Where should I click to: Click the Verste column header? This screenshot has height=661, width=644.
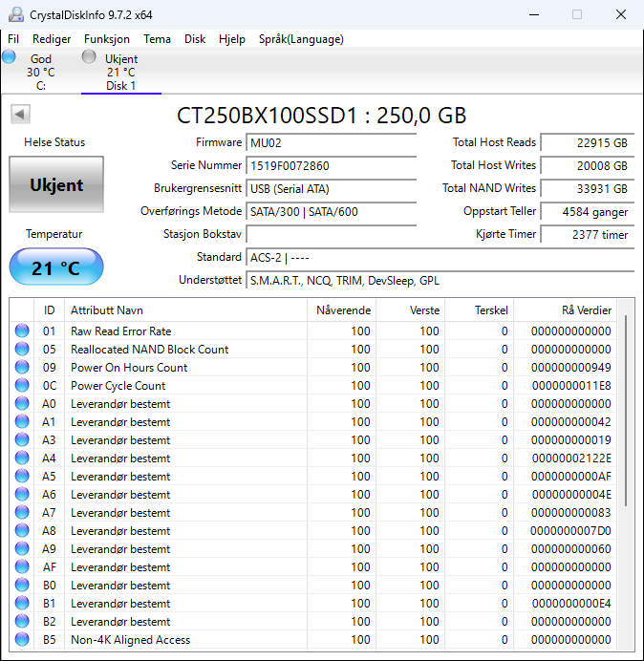410,310
